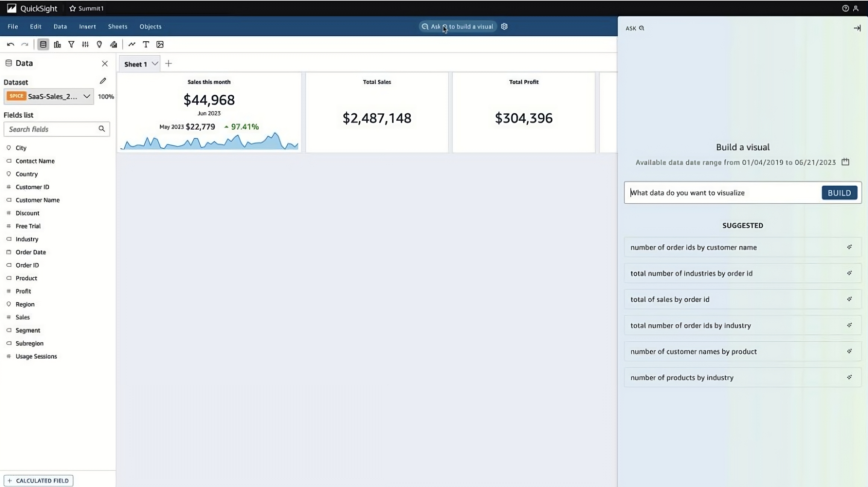Collapse the Ask Q side panel arrow

pos(857,28)
